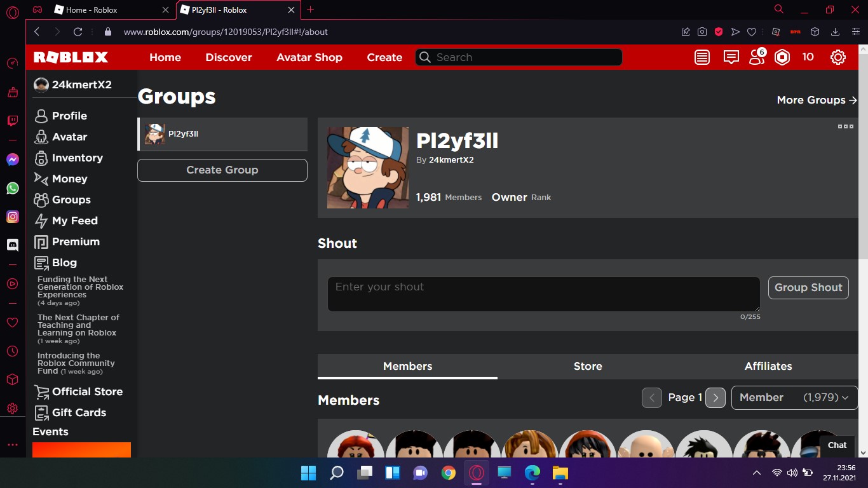Select Pl2yf3ll group in the groups list

coord(222,134)
